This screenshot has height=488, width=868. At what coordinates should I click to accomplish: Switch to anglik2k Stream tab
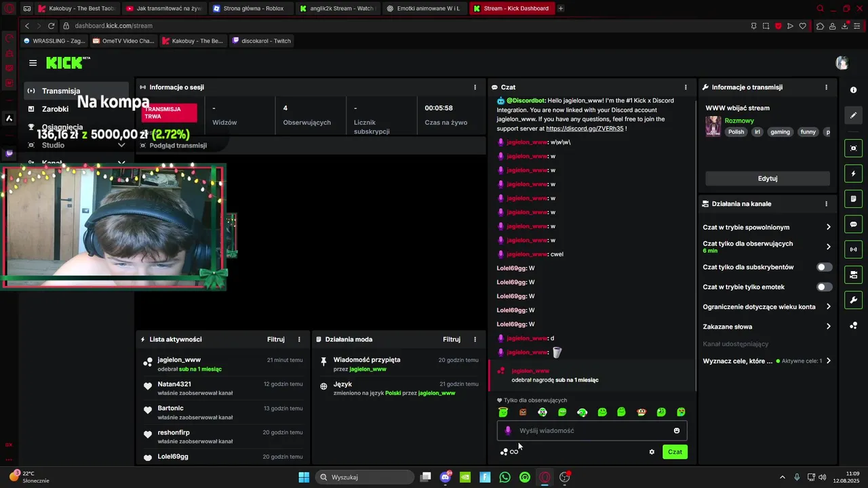(x=337, y=8)
